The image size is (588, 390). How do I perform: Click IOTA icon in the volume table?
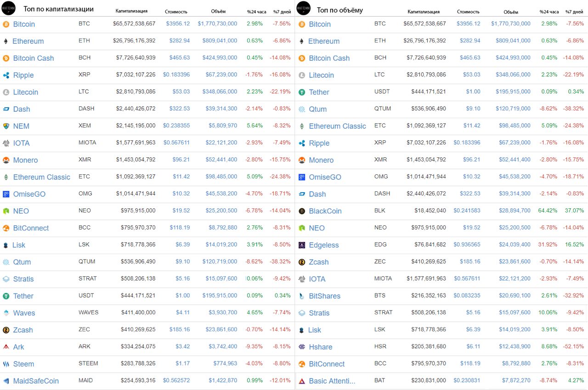pos(302,279)
